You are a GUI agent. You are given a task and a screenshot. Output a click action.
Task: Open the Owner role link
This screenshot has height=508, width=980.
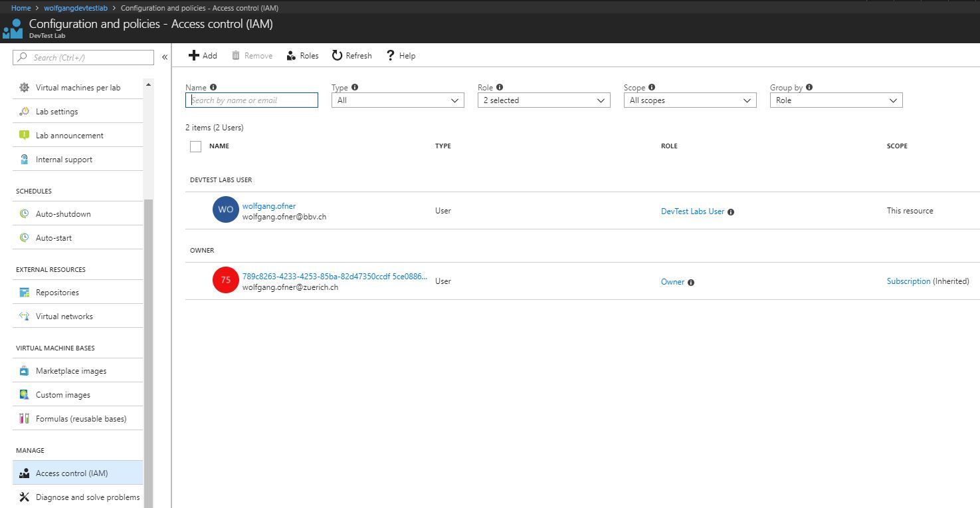click(x=672, y=282)
